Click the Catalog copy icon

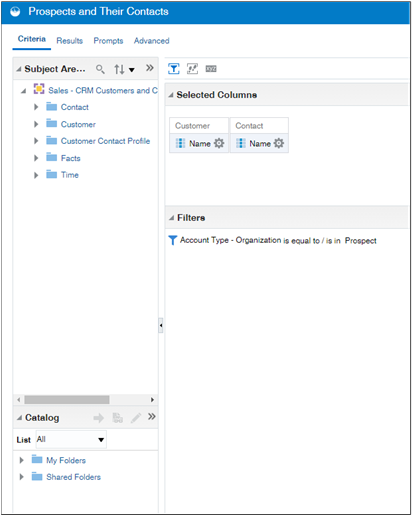tap(117, 418)
